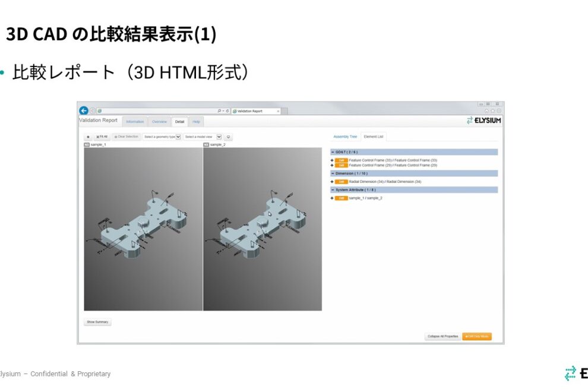Expand the Feature Control Frame (33) row
The image size is (588, 392).
(332, 160)
